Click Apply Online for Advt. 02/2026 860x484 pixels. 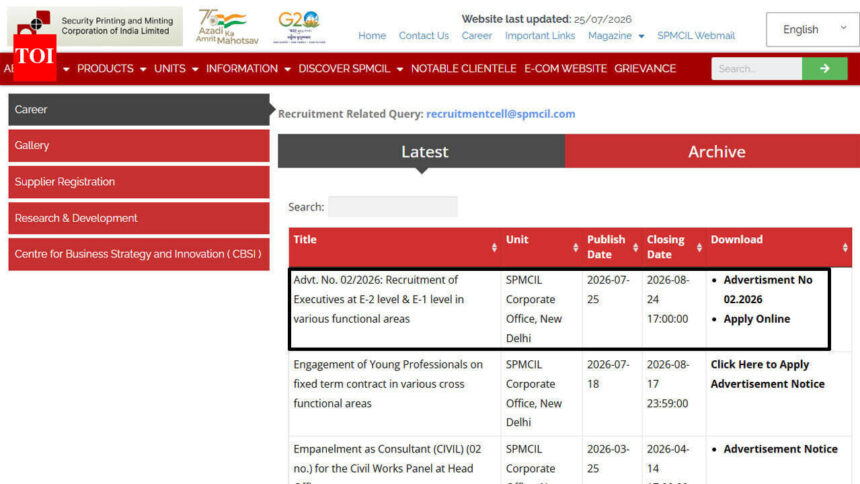tap(757, 319)
